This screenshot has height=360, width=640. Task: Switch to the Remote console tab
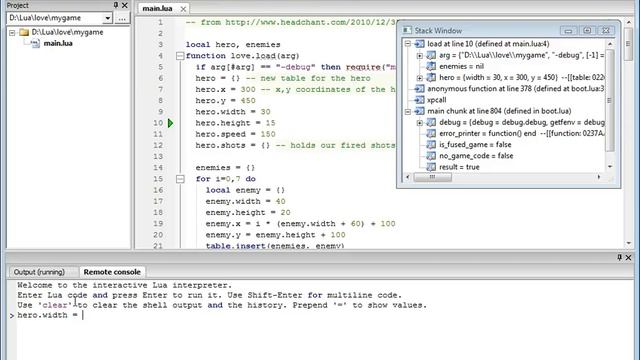[112, 272]
